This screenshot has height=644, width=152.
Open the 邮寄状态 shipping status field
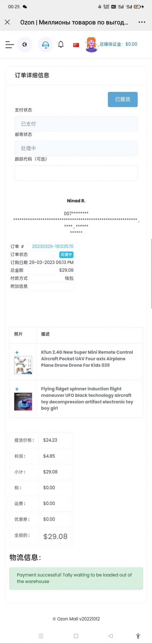point(76,148)
